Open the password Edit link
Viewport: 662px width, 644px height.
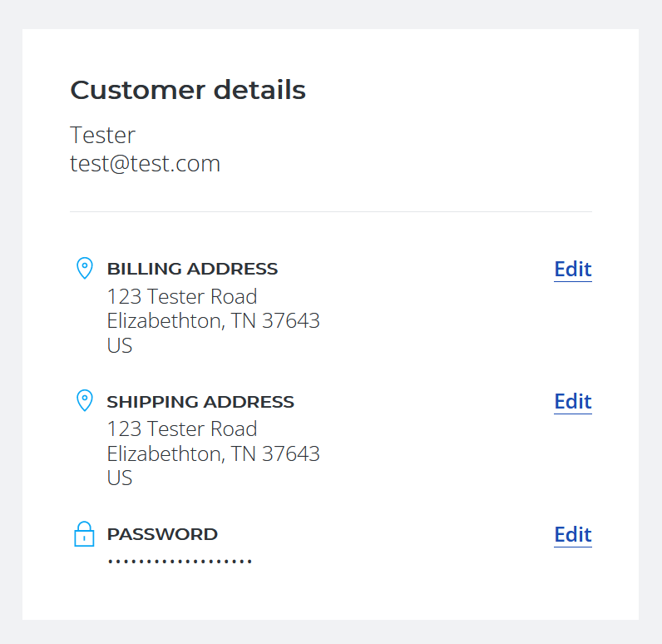tap(573, 535)
